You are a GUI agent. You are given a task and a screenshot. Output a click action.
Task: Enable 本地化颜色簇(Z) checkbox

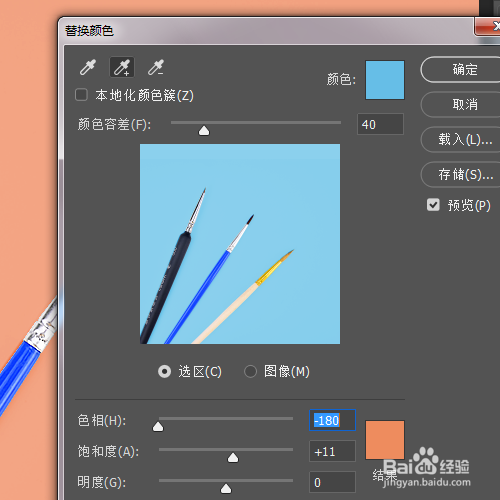(x=82, y=95)
